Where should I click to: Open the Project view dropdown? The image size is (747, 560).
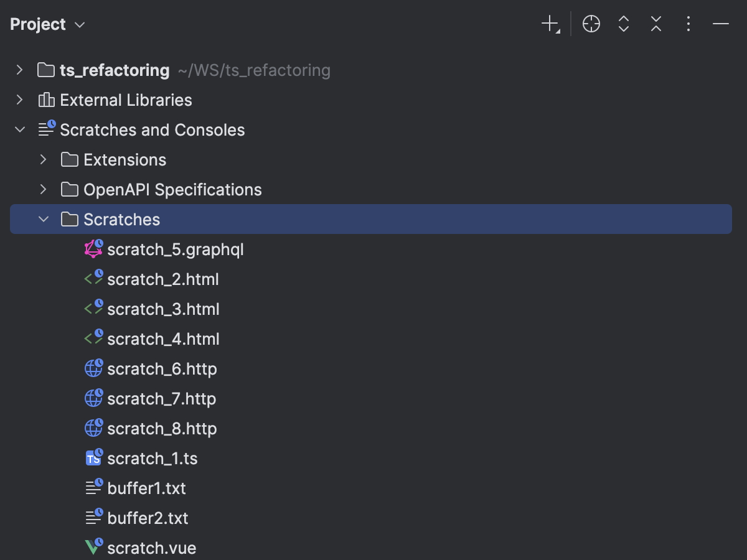tap(47, 24)
